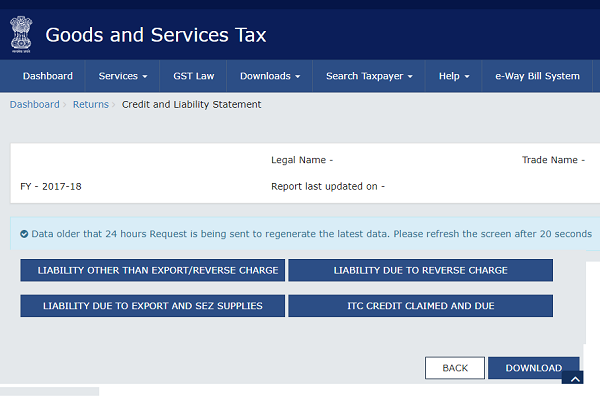The height and width of the screenshot is (403, 600).
Task: Click the Trade Name label
Action: (x=553, y=160)
